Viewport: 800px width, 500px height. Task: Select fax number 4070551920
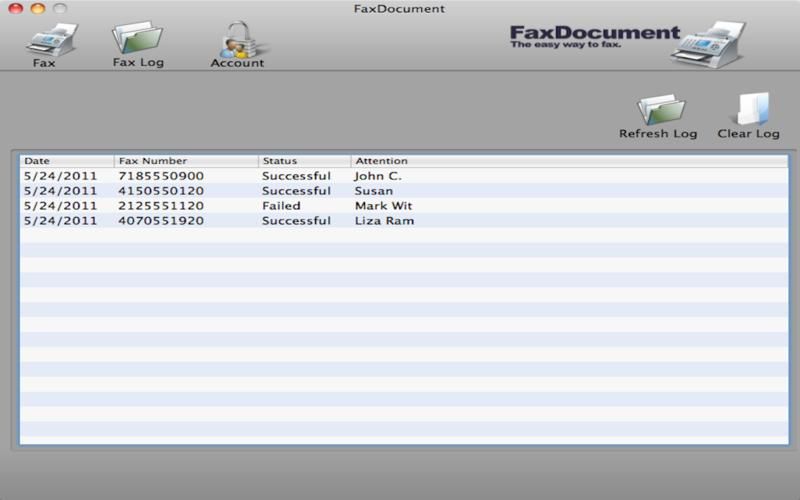pyautogui.click(x=161, y=221)
